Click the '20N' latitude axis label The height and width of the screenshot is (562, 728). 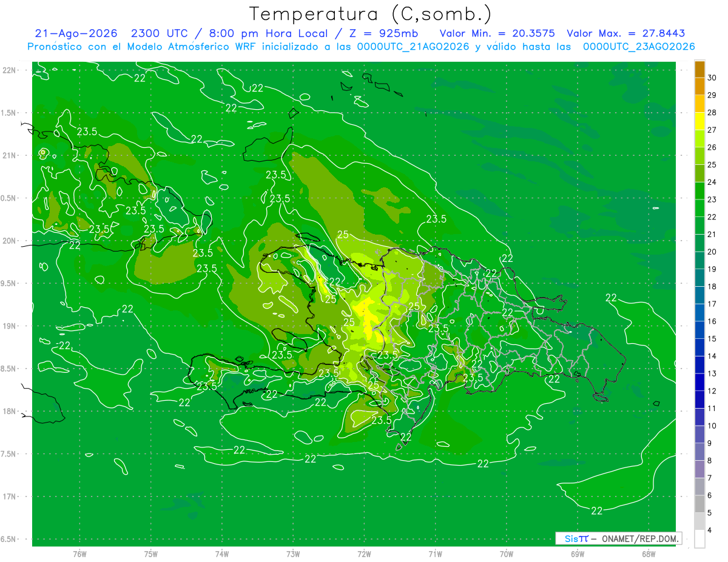click(8, 241)
